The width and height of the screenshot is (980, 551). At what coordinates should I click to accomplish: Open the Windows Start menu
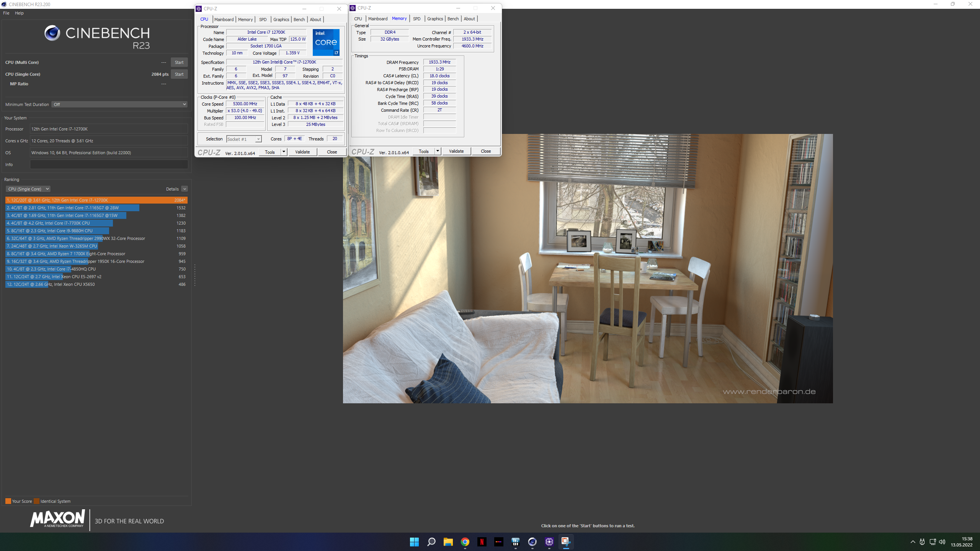pyautogui.click(x=414, y=541)
